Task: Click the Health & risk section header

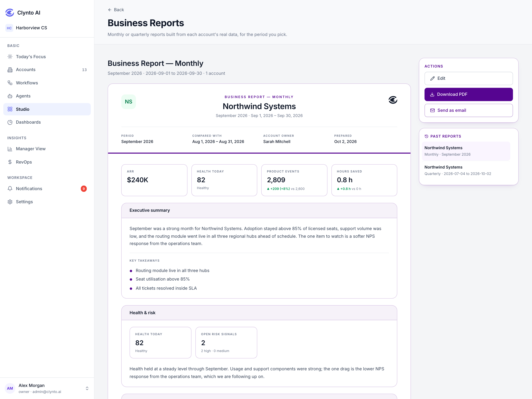Action: coord(259,313)
